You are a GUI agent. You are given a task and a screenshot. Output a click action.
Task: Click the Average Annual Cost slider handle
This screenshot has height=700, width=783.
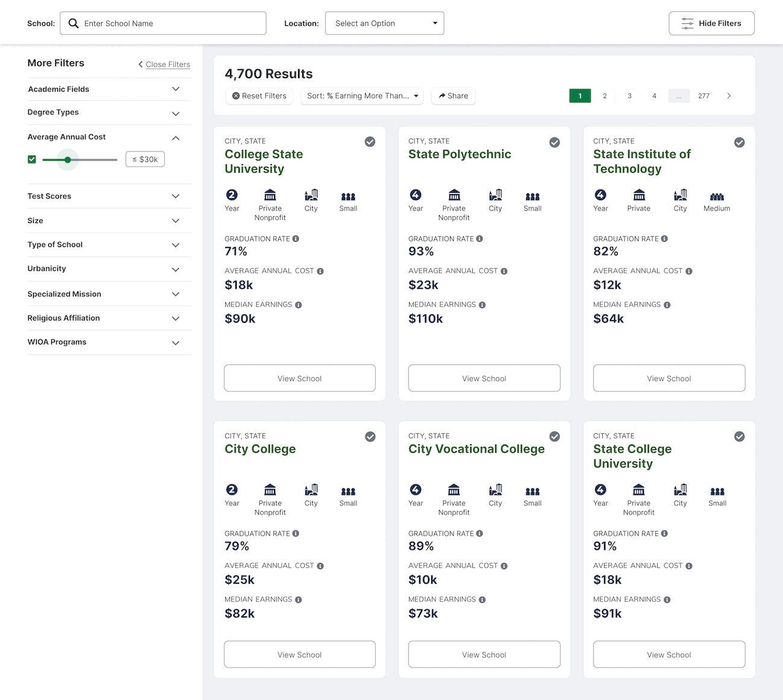point(68,160)
